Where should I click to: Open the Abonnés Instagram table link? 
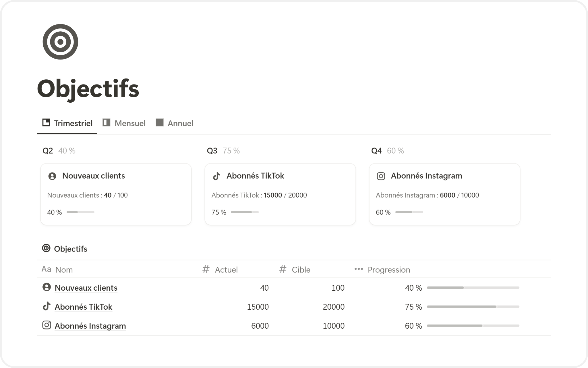90,326
